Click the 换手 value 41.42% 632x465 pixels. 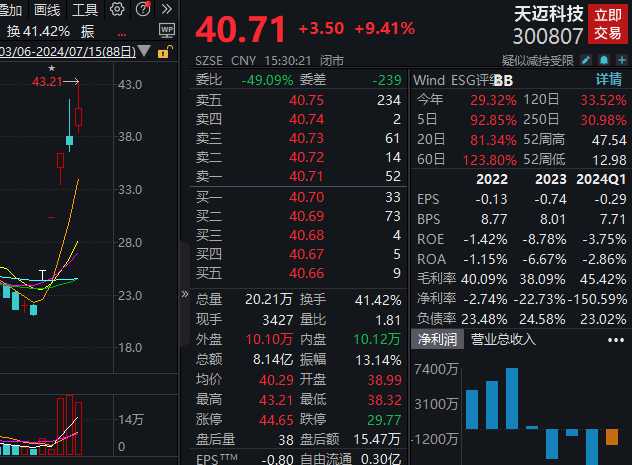click(378, 300)
